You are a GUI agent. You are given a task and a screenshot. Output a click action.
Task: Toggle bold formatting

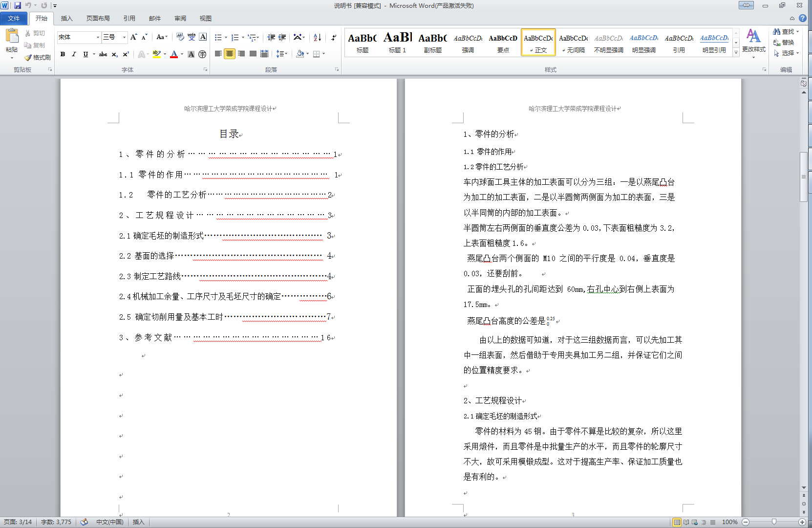coord(63,54)
